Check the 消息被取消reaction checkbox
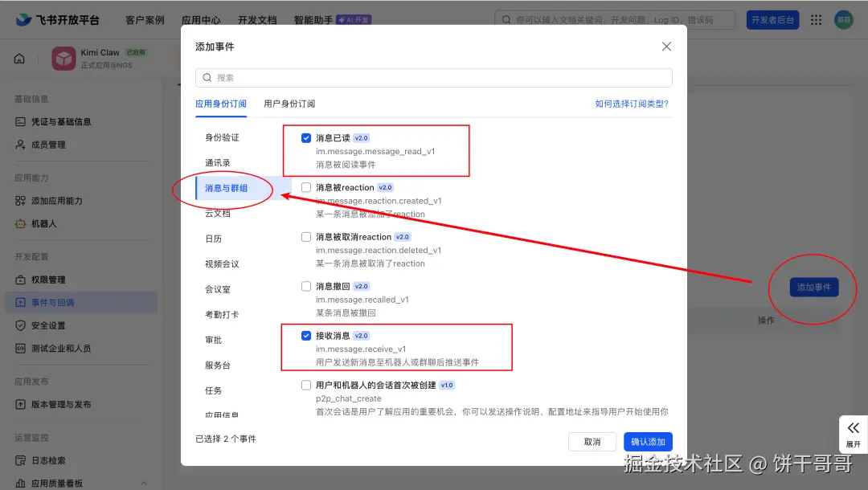This screenshot has height=490, width=868. tap(306, 237)
